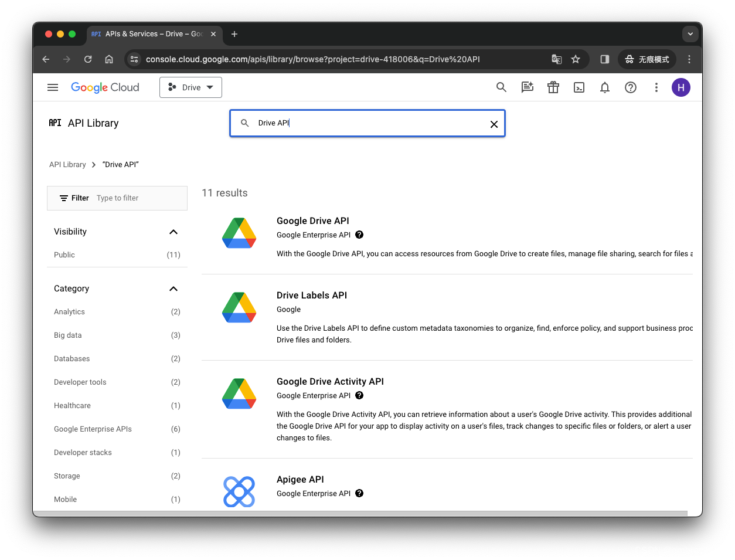
Task: Collapse the Visibility filter section
Action: pyautogui.click(x=173, y=232)
